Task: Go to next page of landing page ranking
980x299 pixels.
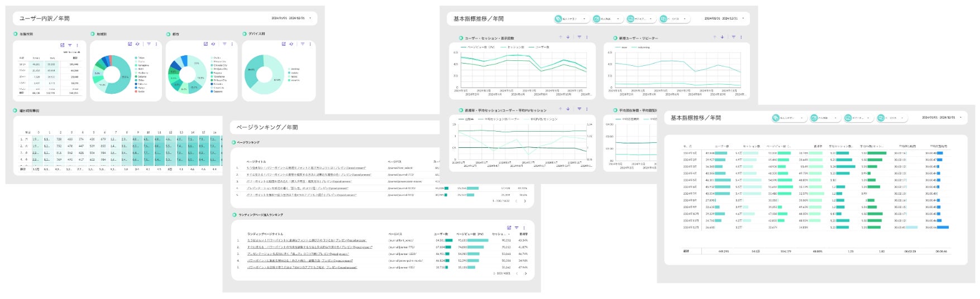Action: coord(525,273)
